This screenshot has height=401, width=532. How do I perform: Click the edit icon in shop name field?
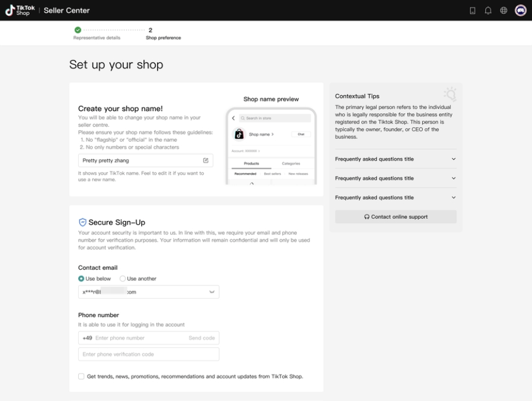click(x=205, y=161)
